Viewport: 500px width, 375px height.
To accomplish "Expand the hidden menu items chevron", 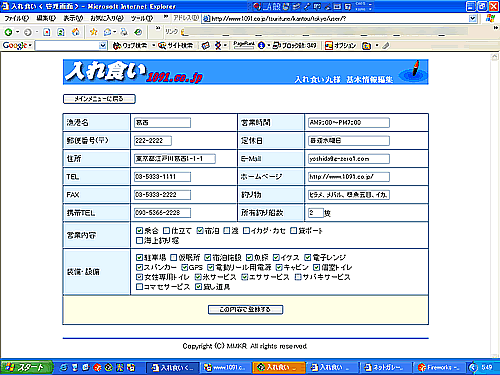I will click(166, 17).
